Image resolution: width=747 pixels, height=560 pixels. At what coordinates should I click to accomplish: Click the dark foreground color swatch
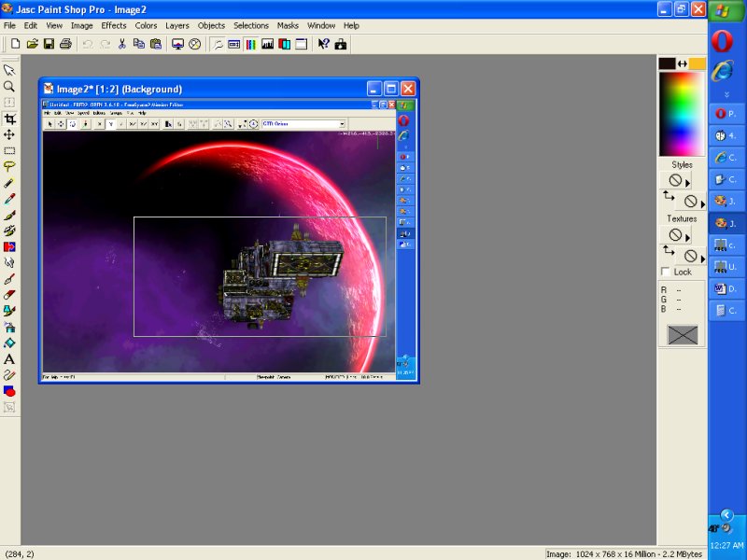(x=667, y=63)
